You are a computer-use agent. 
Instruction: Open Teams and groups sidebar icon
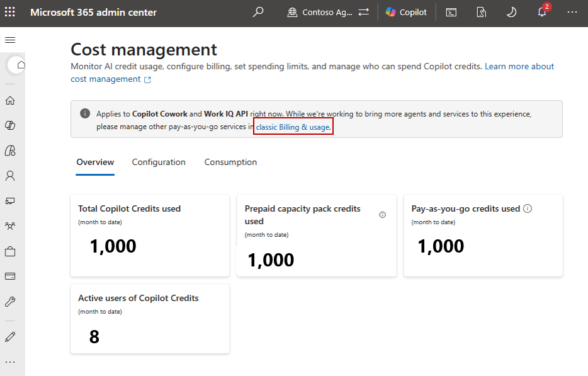pyautogui.click(x=10, y=226)
